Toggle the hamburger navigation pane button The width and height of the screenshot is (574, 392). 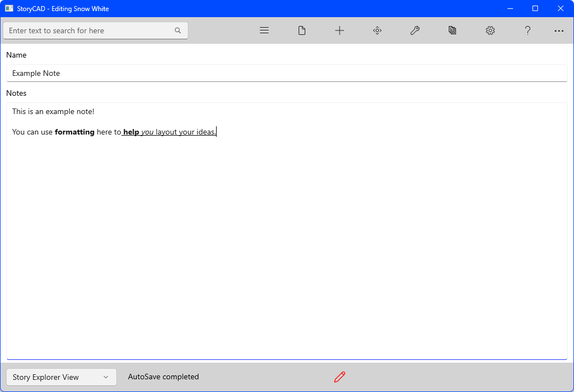[x=264, y=30]
